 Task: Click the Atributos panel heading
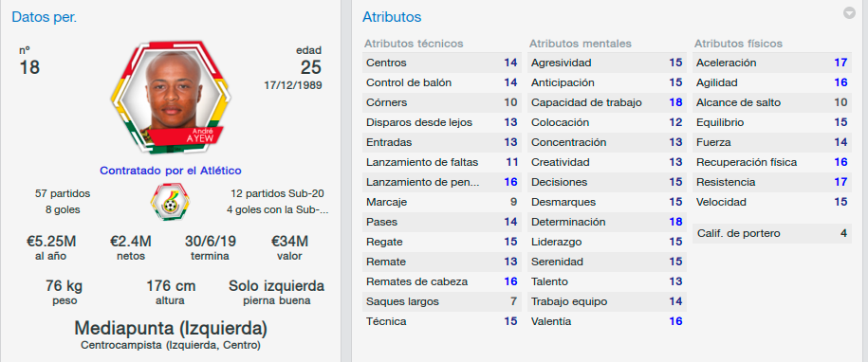click(392, 17)
